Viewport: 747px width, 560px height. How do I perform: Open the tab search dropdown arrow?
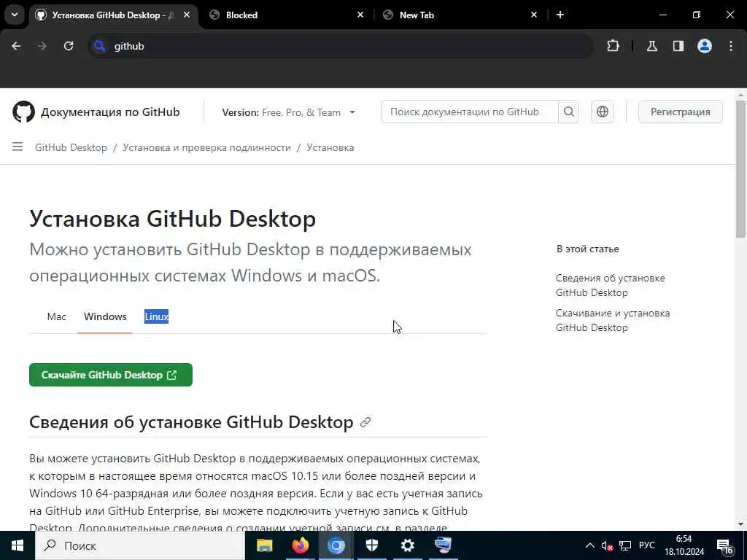[15, 15]
